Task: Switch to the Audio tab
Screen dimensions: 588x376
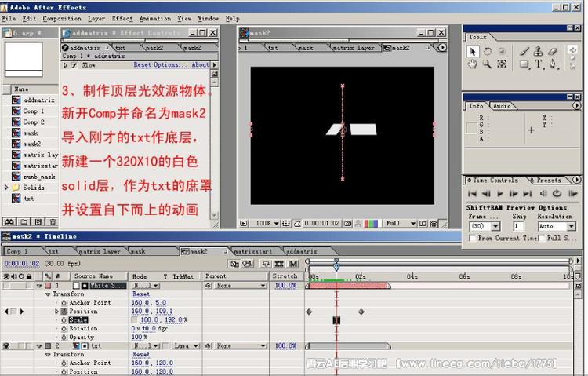Action: coord(502,106)
